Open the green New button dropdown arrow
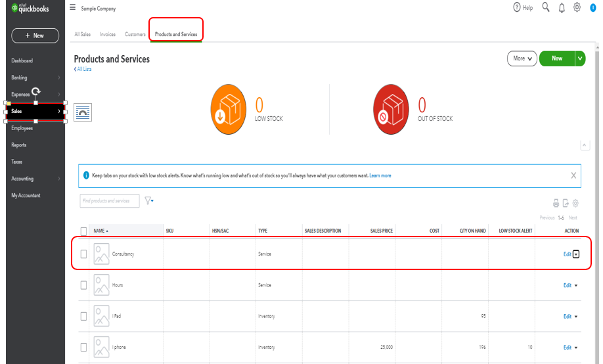 tap(580, 58)
